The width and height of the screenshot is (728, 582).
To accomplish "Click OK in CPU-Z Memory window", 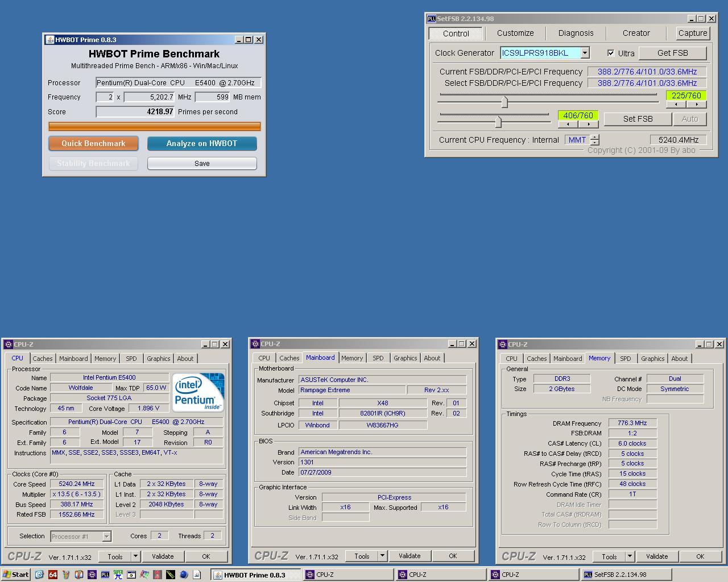I will [x=700, y=556].
